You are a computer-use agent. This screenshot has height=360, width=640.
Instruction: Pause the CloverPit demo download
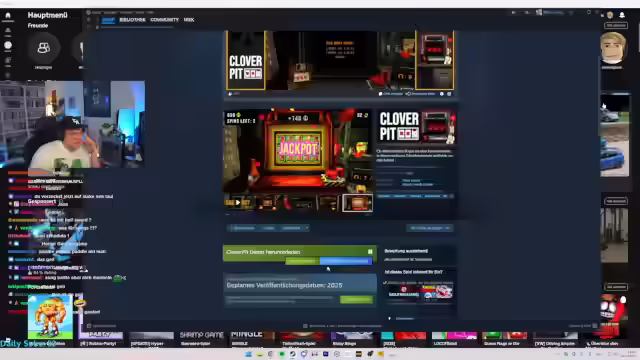[370, 252]
